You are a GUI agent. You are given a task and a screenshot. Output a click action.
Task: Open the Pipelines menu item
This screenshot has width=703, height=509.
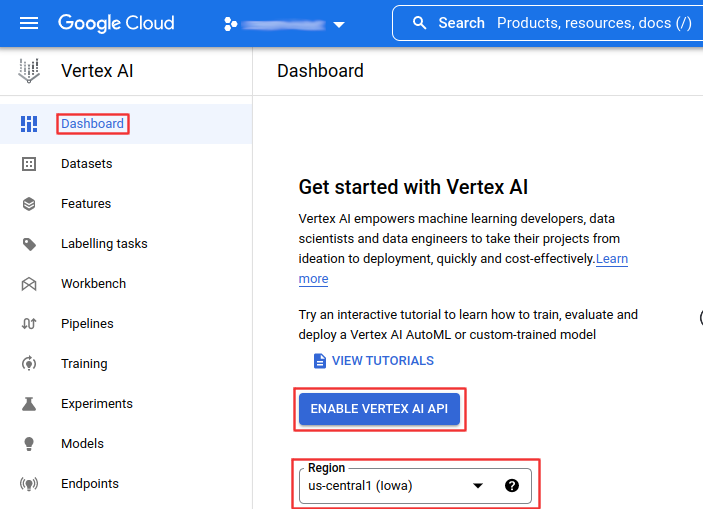pos(87,324)
